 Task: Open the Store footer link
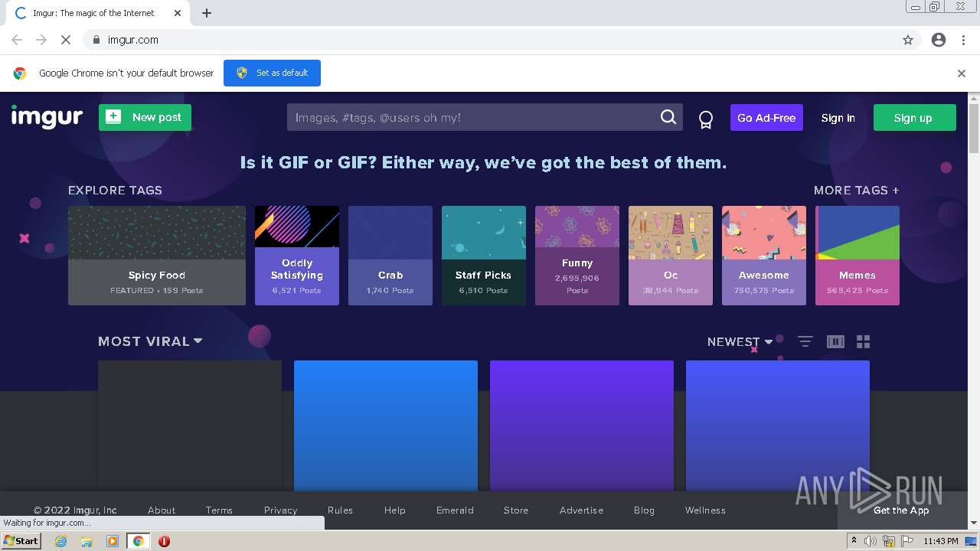tap(516, 510)
